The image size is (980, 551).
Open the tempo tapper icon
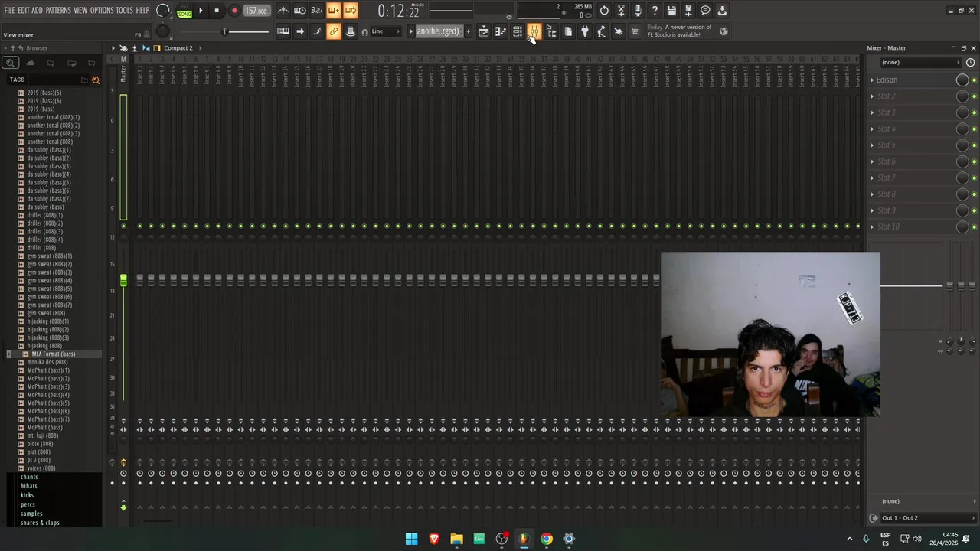(602, 31)
